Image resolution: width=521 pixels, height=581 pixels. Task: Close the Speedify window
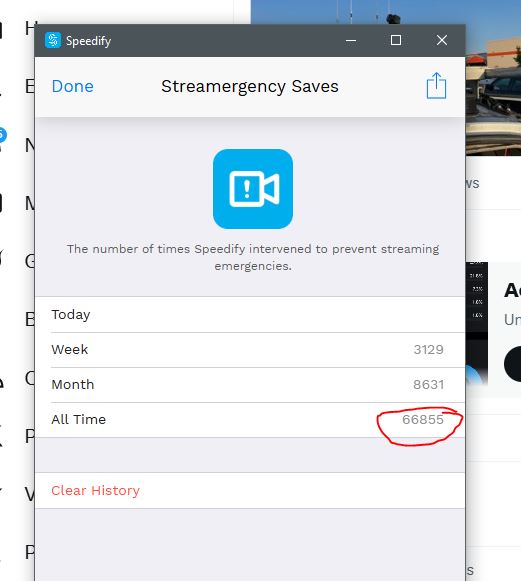point(442,40)
